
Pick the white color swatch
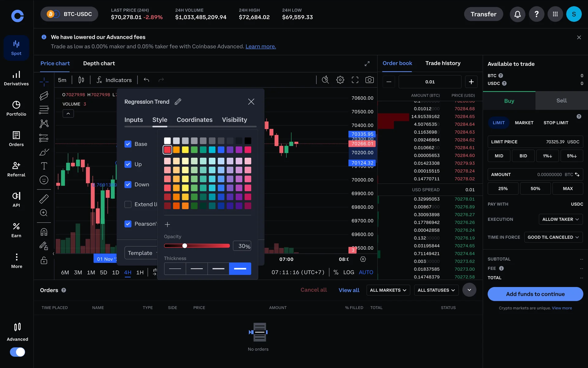167,141
